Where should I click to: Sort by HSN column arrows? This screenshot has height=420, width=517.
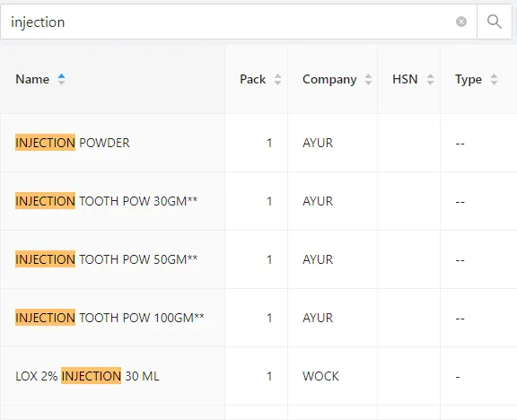pyautogui.click(x=430, y=80)
